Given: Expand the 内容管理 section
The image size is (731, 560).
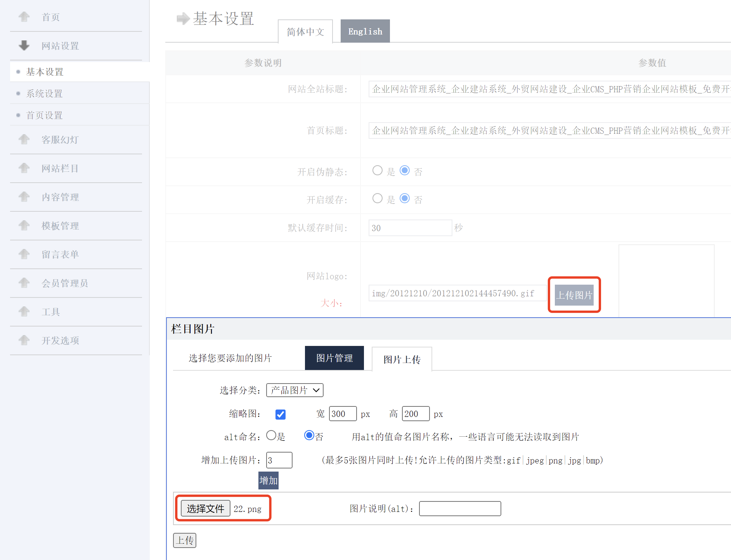Looking at the screenshot, I should point(24,197).
